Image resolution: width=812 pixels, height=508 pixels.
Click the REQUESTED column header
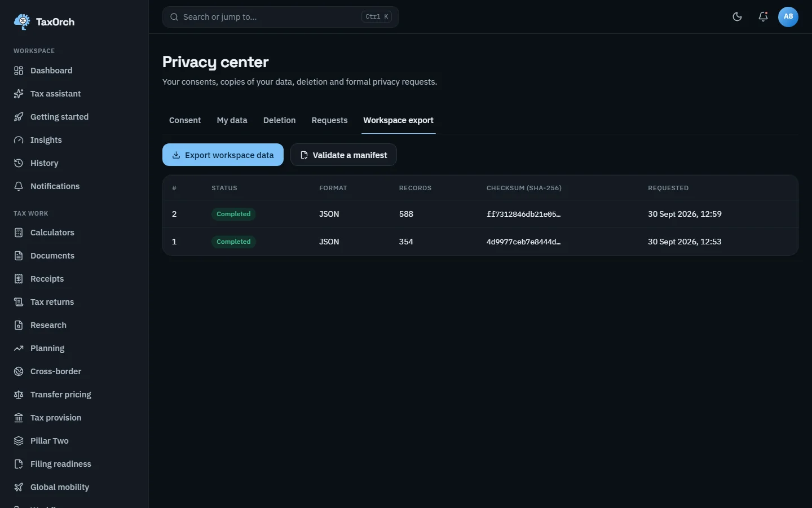(x=668, y=188)
